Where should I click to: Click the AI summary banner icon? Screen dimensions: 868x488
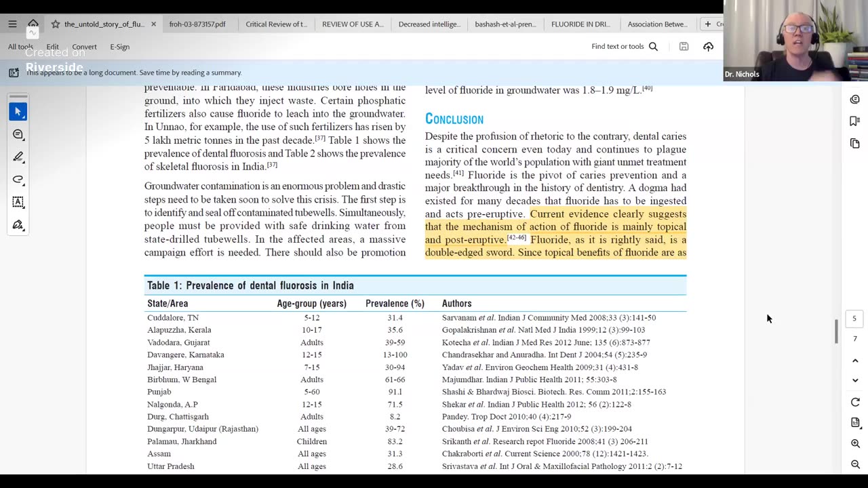coord(14,73)
